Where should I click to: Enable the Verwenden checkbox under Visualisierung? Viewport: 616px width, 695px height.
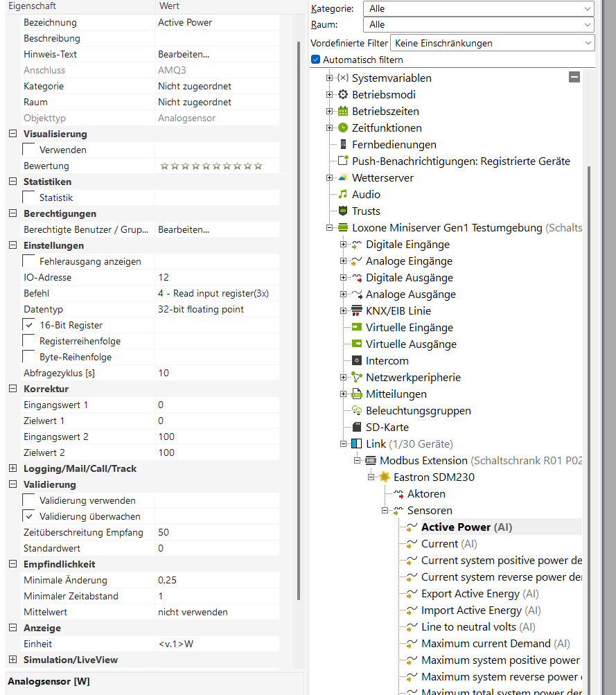[x=30, y=150]
